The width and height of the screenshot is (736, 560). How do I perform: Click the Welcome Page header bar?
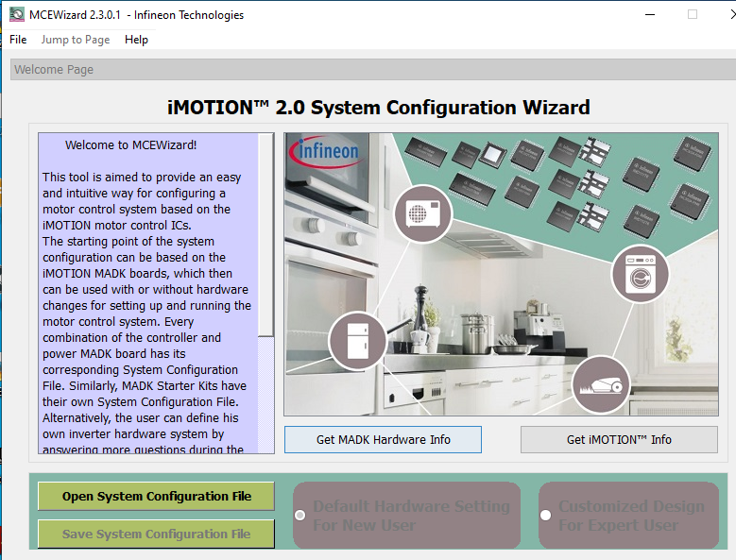tap(373, 70)
